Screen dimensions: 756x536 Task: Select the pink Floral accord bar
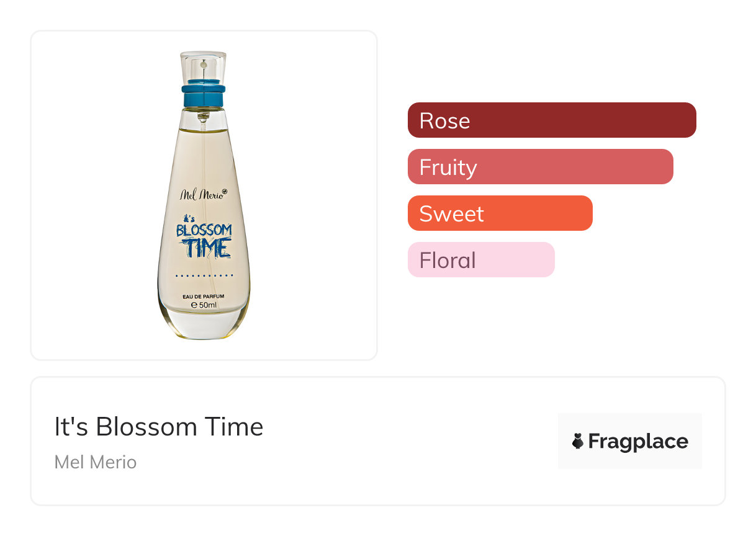pyautogui.click(x=480, y=260)
